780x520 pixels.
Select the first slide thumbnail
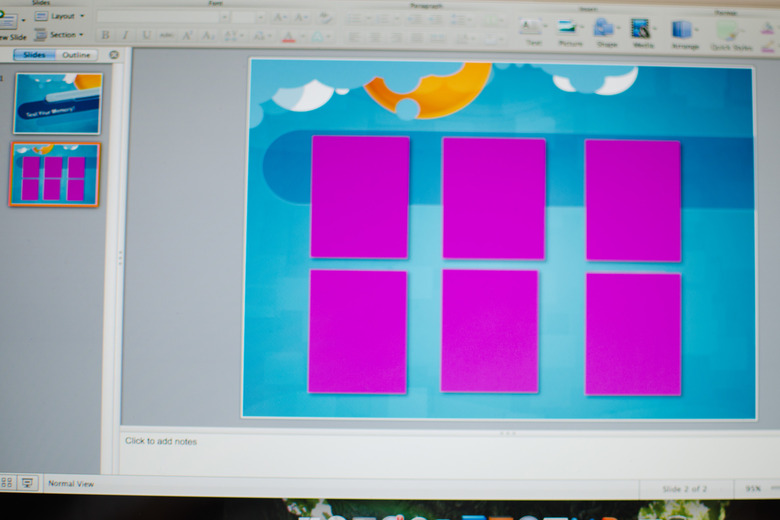tap(57, 103)
